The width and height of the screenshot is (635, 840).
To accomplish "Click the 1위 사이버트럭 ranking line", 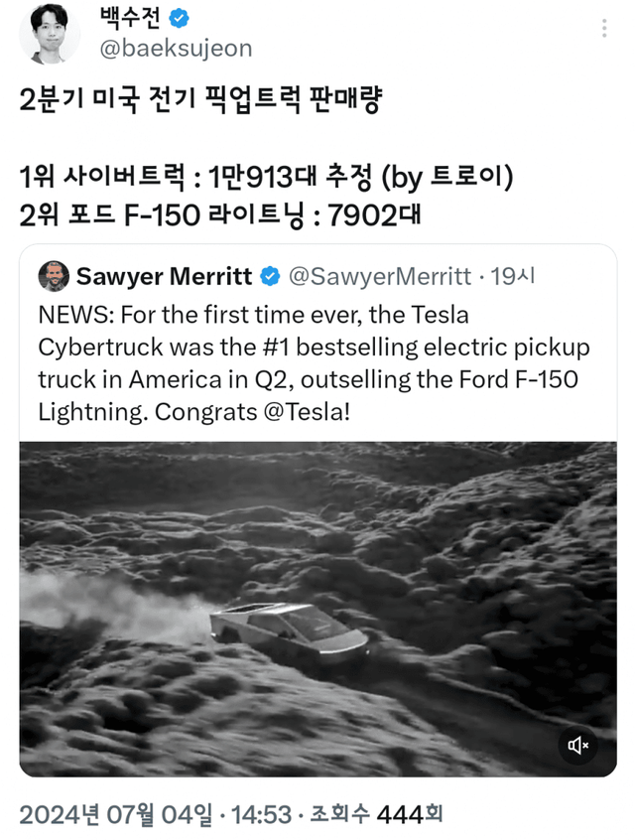I will (x=266, y=178).
